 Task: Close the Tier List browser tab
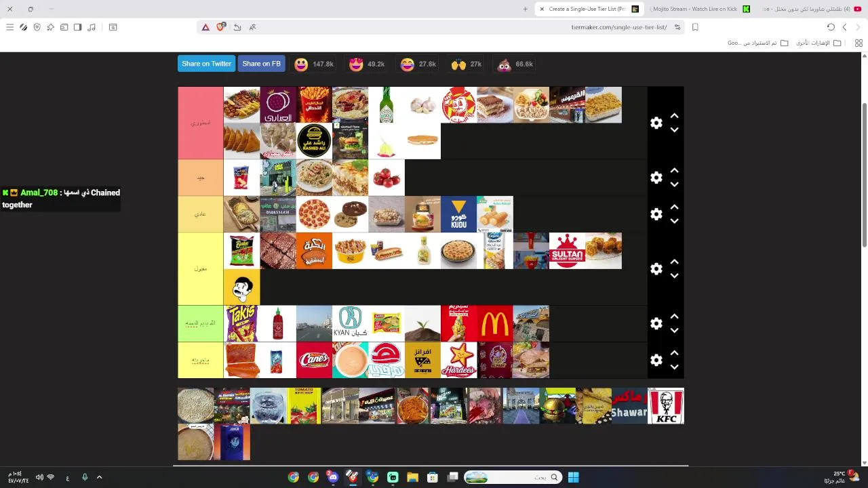(542, 9)
